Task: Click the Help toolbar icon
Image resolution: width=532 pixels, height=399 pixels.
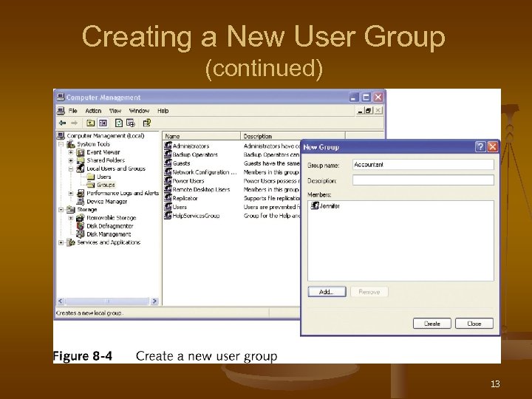Action: tap(146, 123)
